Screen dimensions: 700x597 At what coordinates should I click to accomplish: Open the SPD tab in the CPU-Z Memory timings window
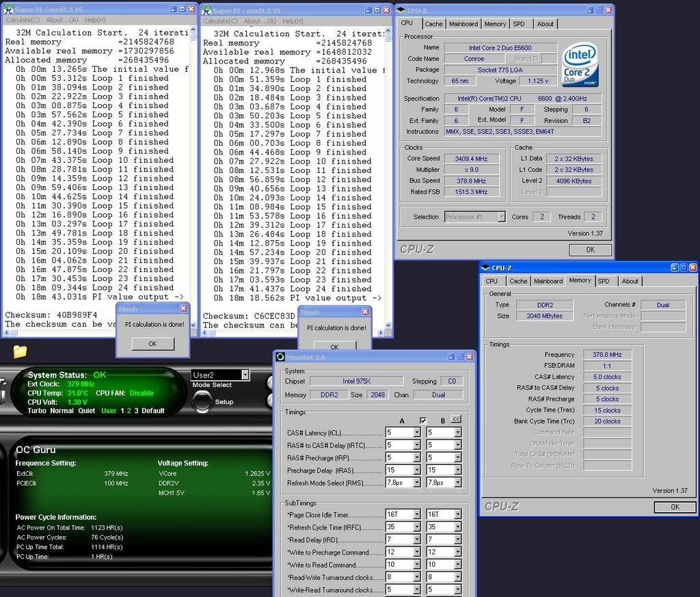[x=604, y=281]
